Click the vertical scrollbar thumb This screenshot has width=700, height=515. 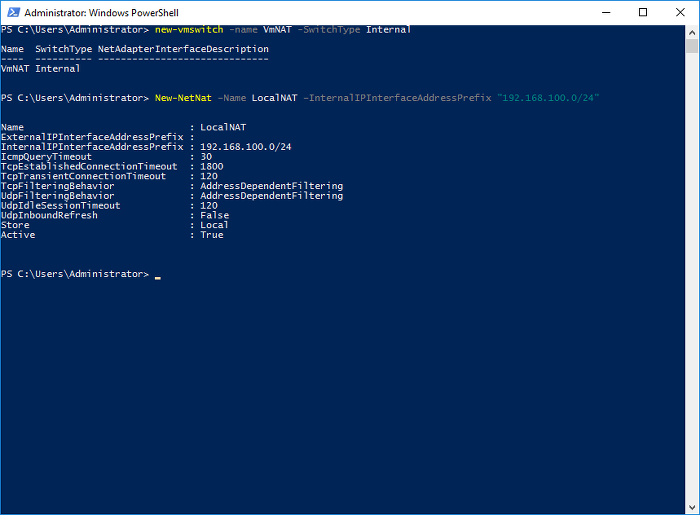(x=692, y=46)
